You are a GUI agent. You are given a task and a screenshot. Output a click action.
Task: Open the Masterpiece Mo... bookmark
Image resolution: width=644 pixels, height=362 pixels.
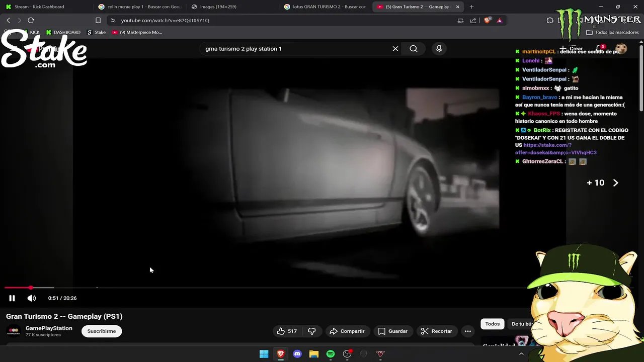[x=137, y=32]
